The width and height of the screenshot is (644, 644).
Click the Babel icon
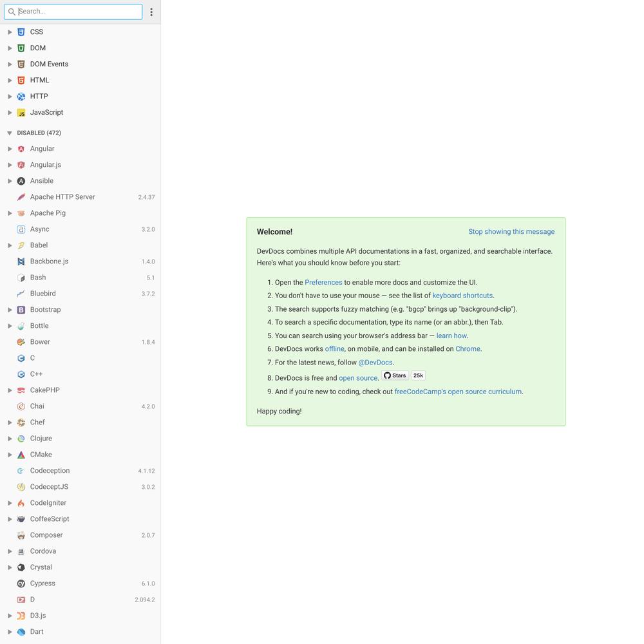(21, 245)
